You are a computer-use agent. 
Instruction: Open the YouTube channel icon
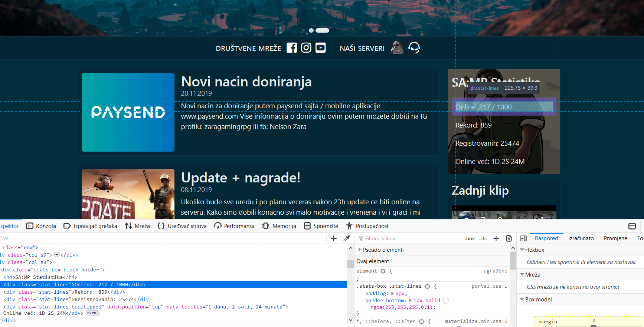click(x=320, y=48)
